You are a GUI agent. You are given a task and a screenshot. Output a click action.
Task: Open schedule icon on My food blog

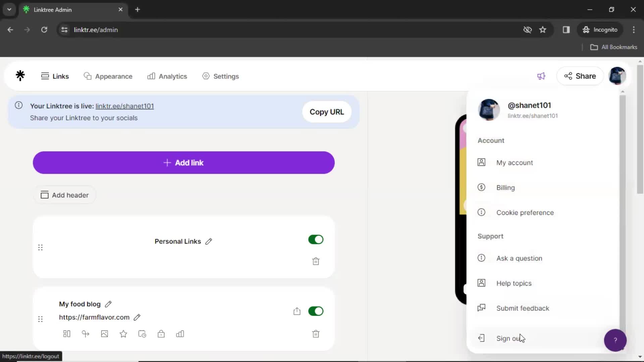142,334
